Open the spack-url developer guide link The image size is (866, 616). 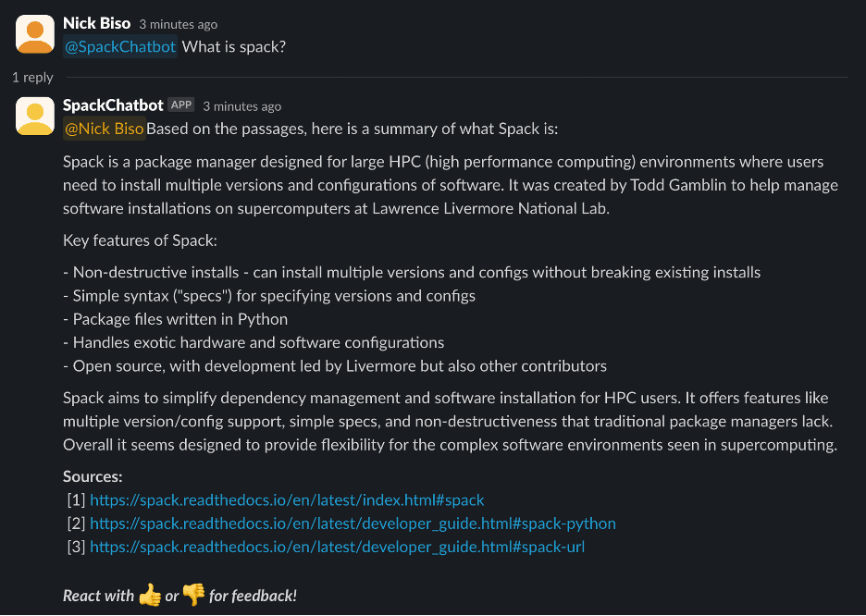tap(337, 547)
